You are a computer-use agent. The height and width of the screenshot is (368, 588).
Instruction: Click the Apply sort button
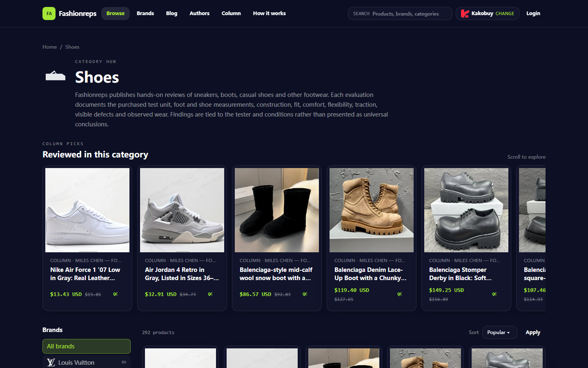pyautogui.click(x=533, y=332)
